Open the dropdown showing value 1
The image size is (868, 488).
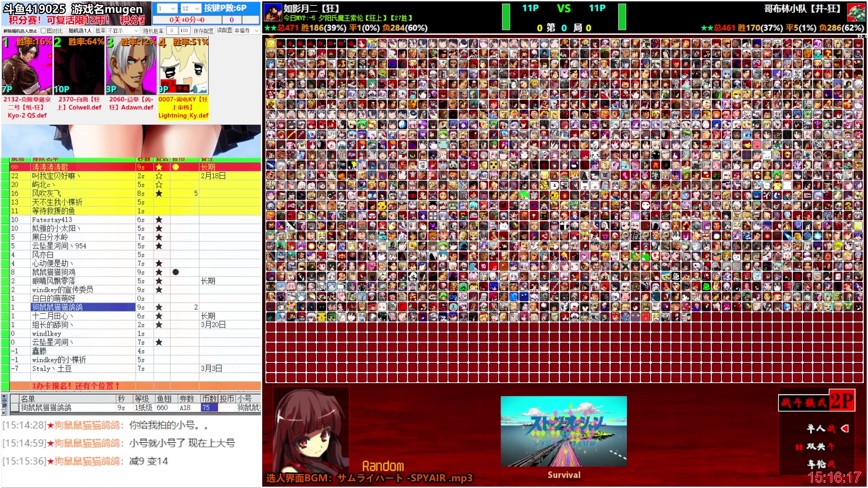point(167,8)
